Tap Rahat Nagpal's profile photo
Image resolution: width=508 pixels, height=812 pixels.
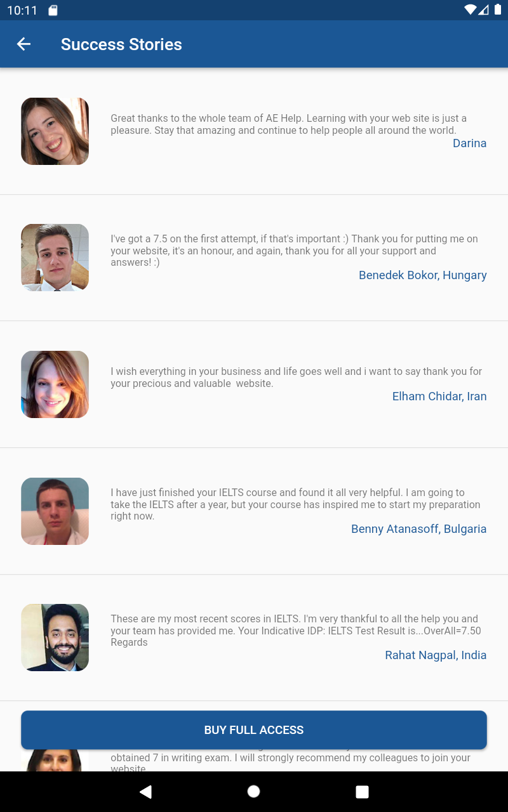point(55,638)
